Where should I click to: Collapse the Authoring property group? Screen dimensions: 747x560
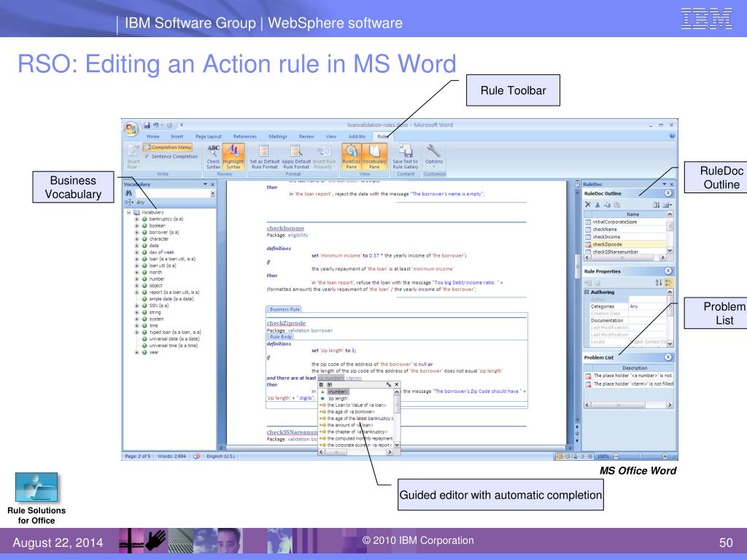pos(587,292)
